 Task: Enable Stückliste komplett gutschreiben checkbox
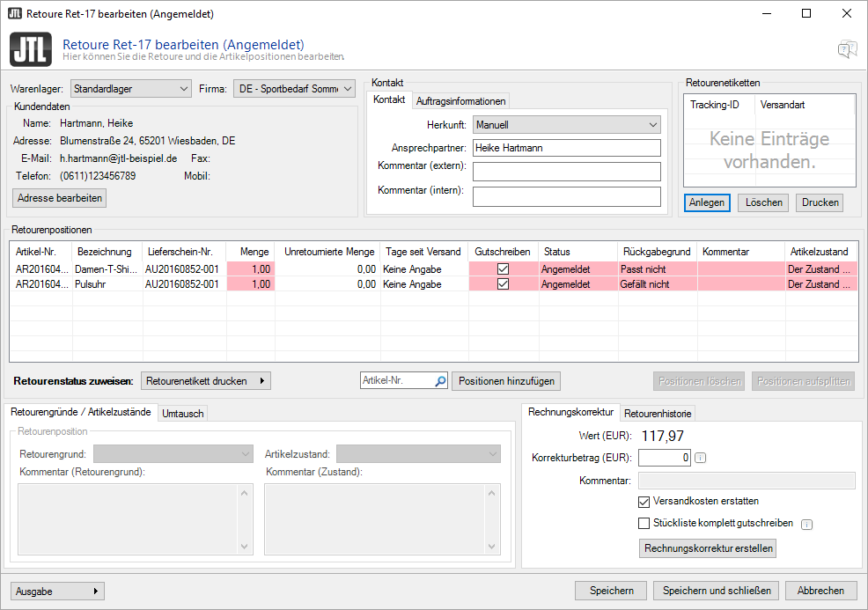click(x=644, y=524)
